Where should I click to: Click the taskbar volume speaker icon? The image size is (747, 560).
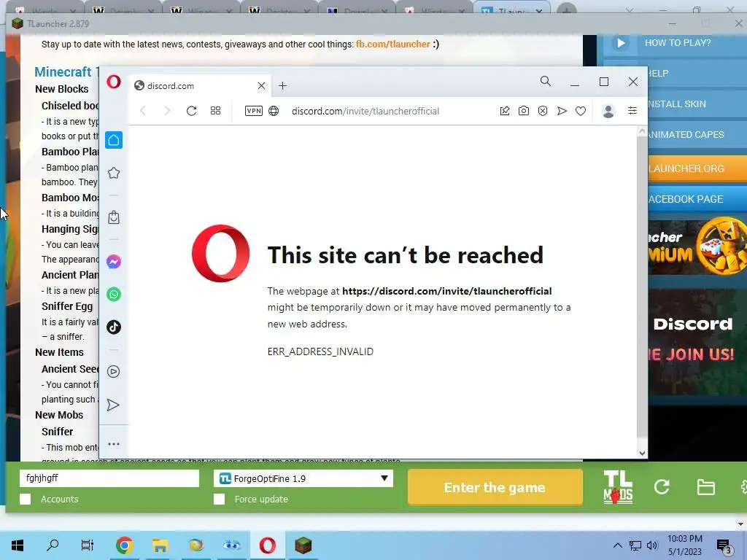point(652,545)
